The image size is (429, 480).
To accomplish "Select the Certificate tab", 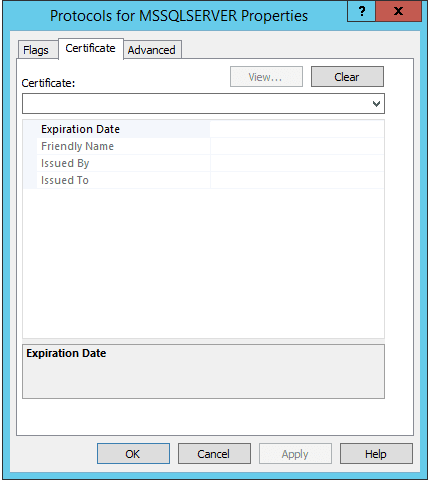I will [x=91, y=49].
